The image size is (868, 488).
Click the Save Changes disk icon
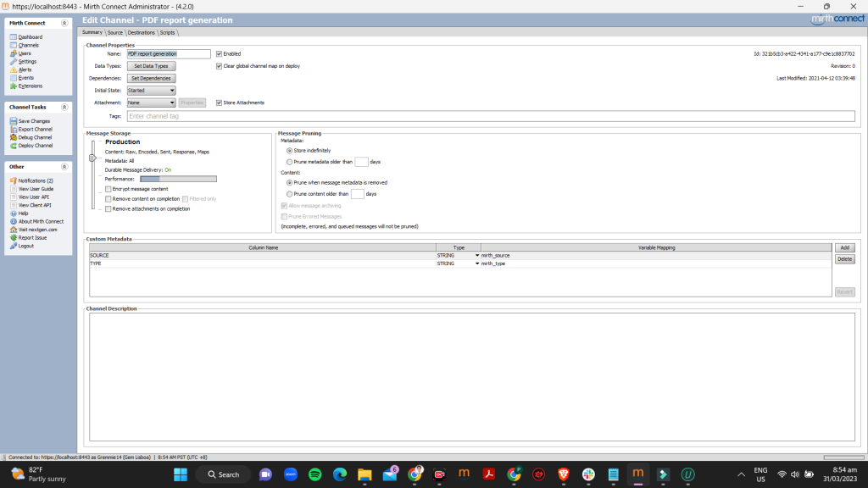pyautogui.click(x=14, y=121)
